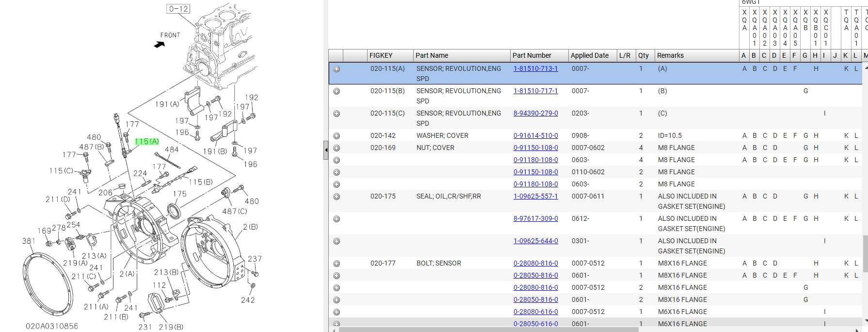
Task: Expand the 020-177 BOLT; SENSOR row
Action: (337, 264)
